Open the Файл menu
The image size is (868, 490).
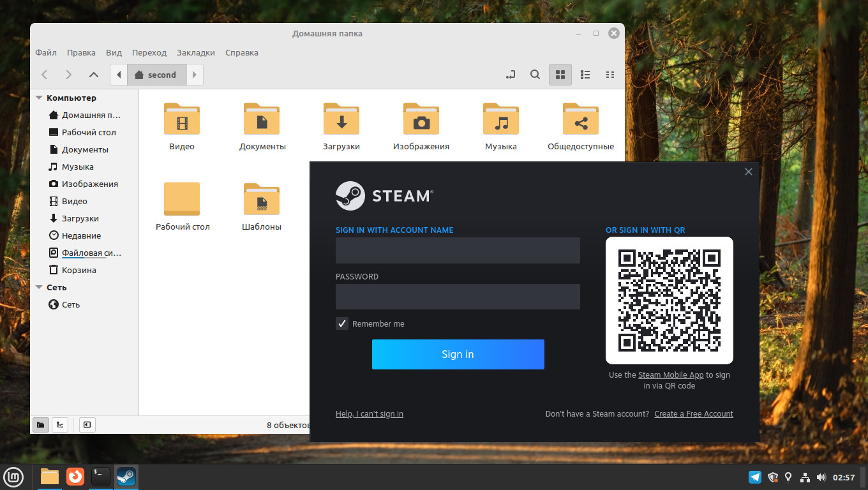coord(46,53)
